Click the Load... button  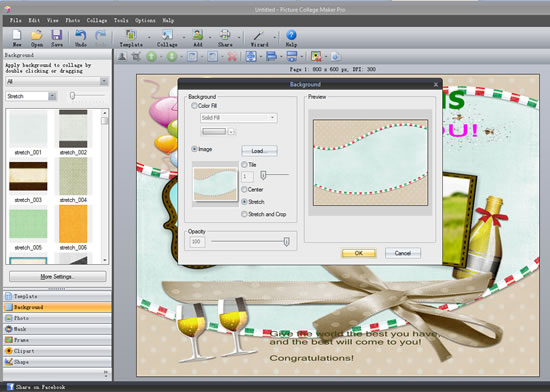point(259,151)
